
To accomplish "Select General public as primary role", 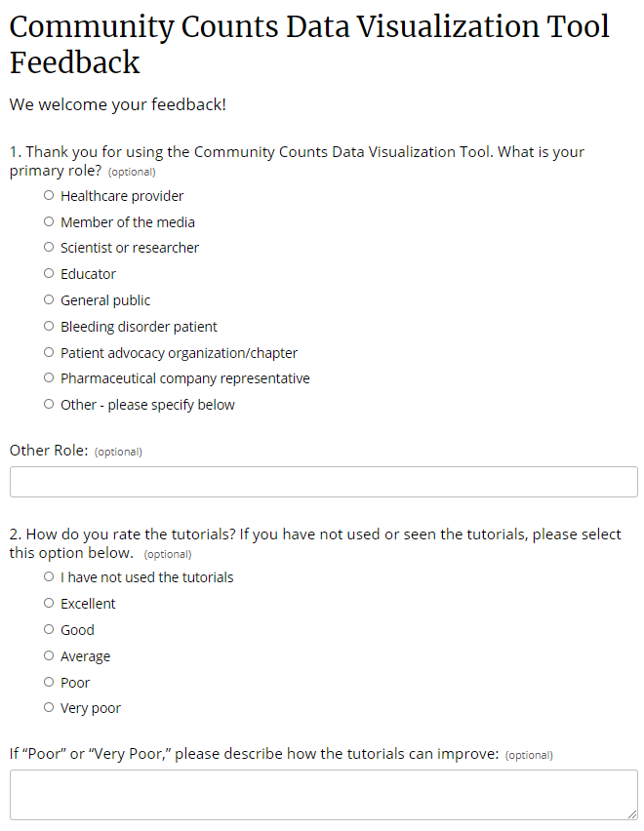I will point(49,300).
